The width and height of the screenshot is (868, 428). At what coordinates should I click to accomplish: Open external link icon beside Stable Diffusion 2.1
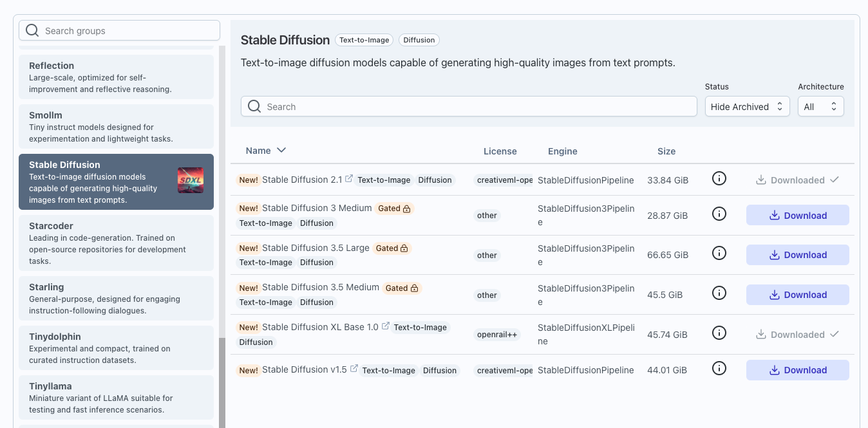pyautogui.click(x=349, y=179)
